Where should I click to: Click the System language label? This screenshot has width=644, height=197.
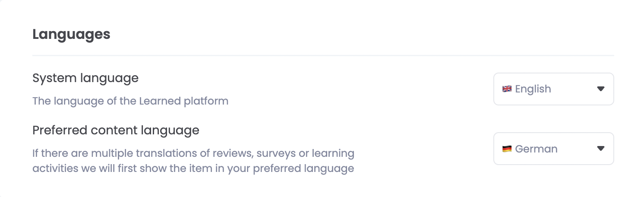tap(85, 78)
